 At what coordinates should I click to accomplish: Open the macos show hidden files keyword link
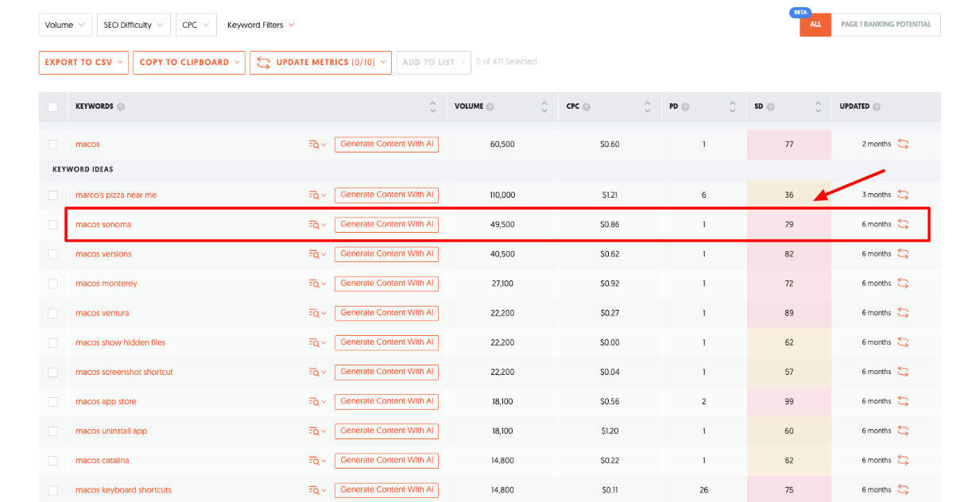coord(121,342)
